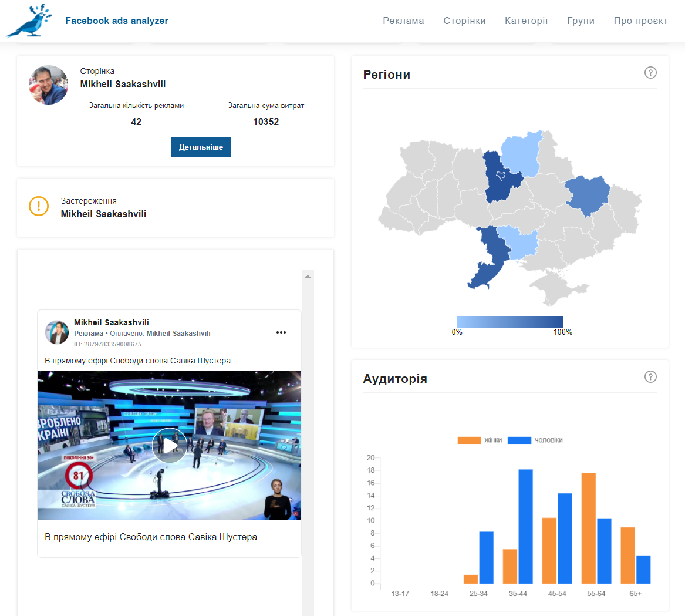Toggle the blue чоловіки legend swatch
685x616 pixels.
pos(519,440)
